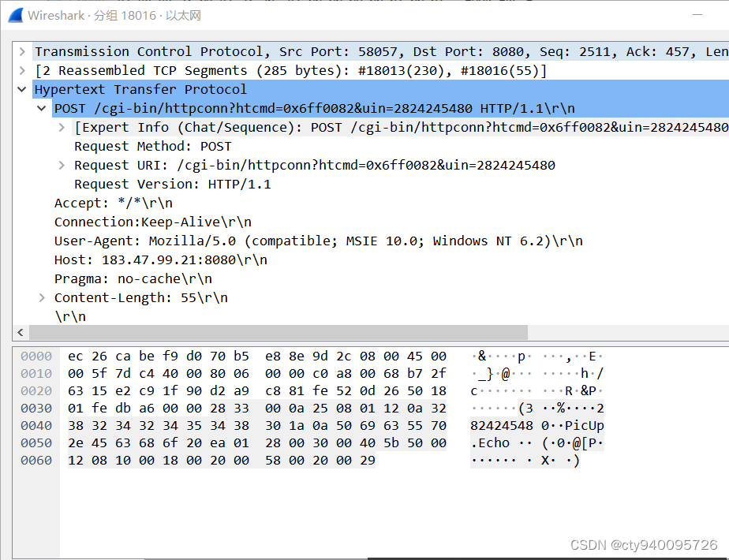729x560 pixels.
Task: Click hex byte 'ea' in row 0050
Action: [x=218, y=443]
